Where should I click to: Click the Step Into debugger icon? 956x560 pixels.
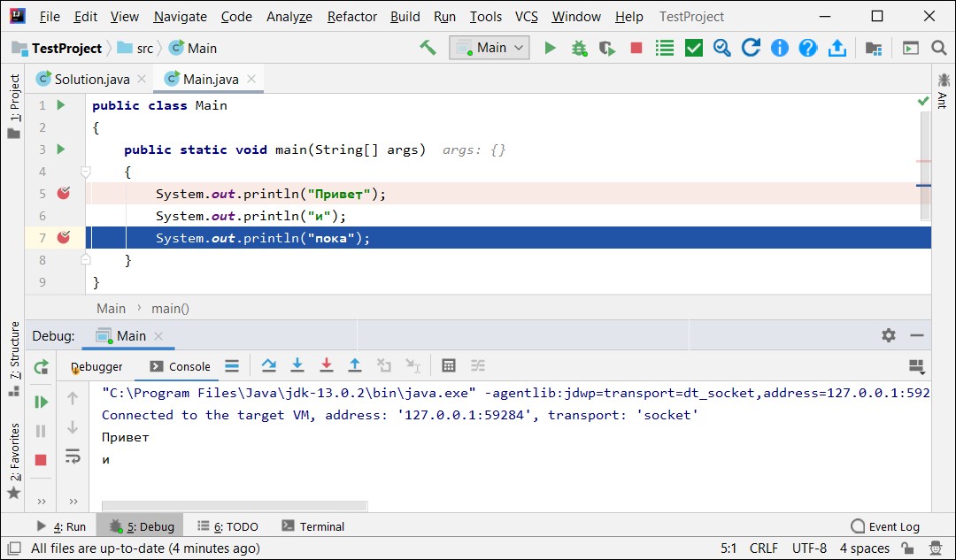pyautogui.click(x=297, y=365)
